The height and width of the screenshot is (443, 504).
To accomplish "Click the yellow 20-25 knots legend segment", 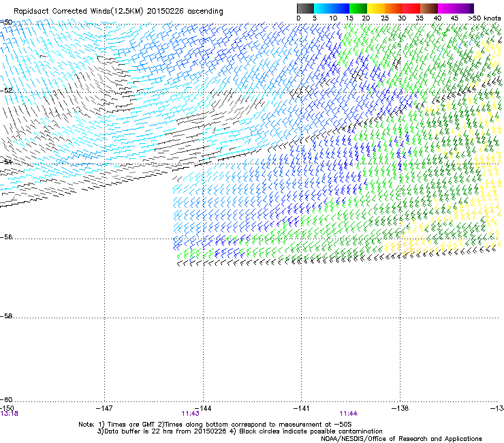I will click(x=376, y=8).
